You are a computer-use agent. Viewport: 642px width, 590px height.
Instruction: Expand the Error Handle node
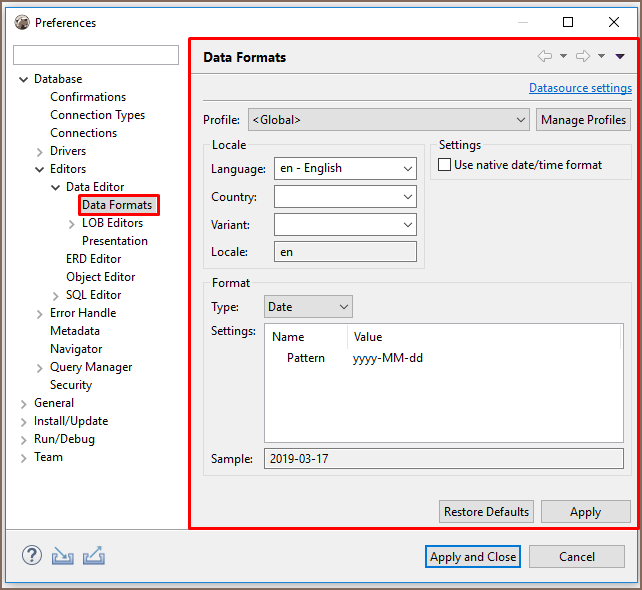(39, 314)
